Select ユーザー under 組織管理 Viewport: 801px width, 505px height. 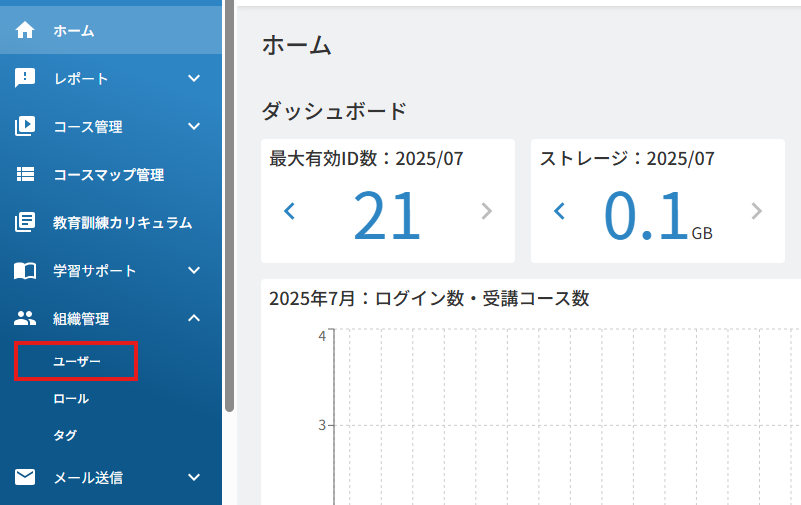click(x=77, y=361)
